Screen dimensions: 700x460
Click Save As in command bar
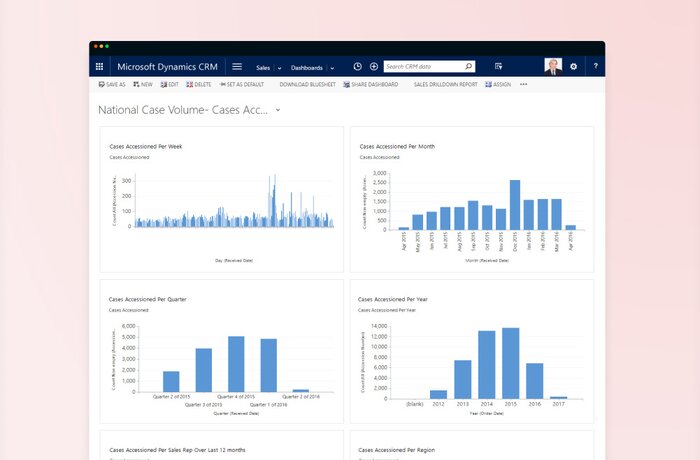[x=111, y=85]
